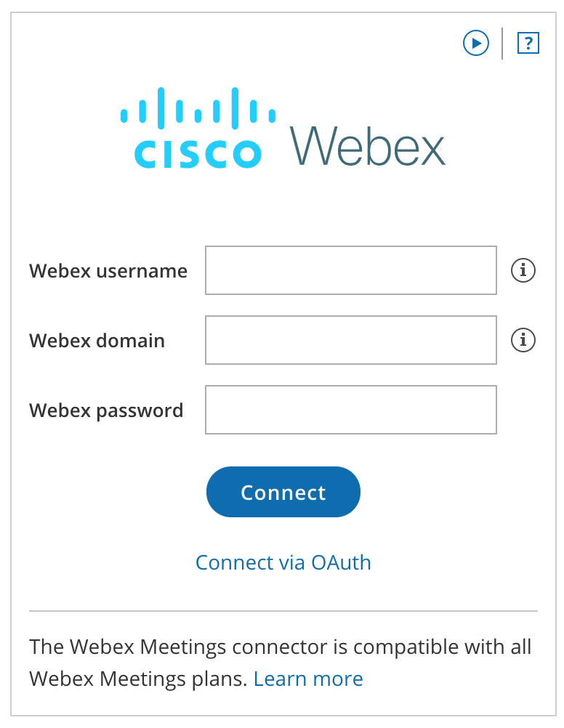
Task: Focus the Webex username input field
Action: (351, 270)
